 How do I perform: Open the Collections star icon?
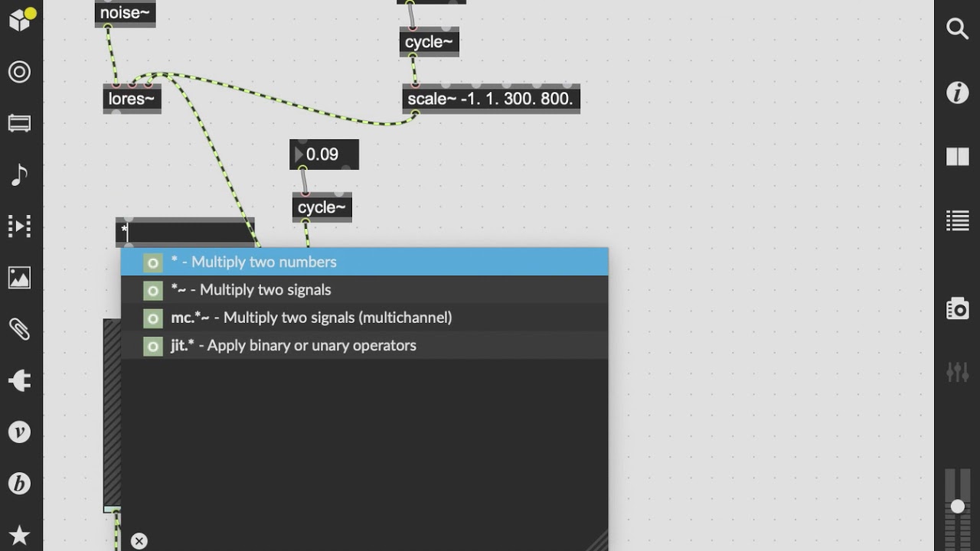tap(20, 535)
